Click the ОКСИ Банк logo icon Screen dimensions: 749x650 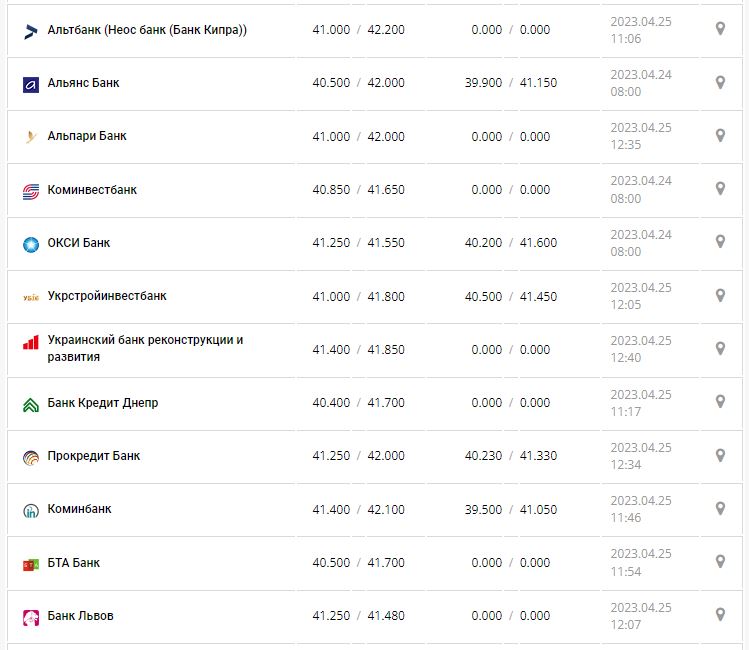tap(30, 243)
